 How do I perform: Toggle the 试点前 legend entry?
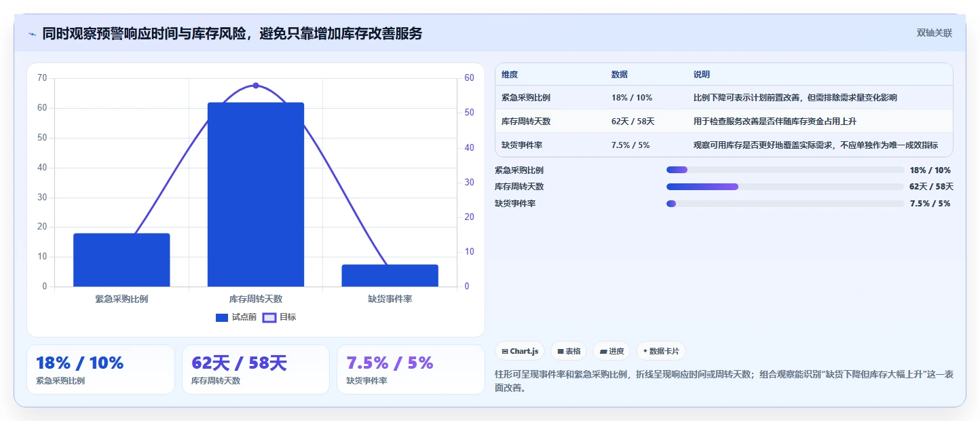pyautogui.click(x=236, y=317)
